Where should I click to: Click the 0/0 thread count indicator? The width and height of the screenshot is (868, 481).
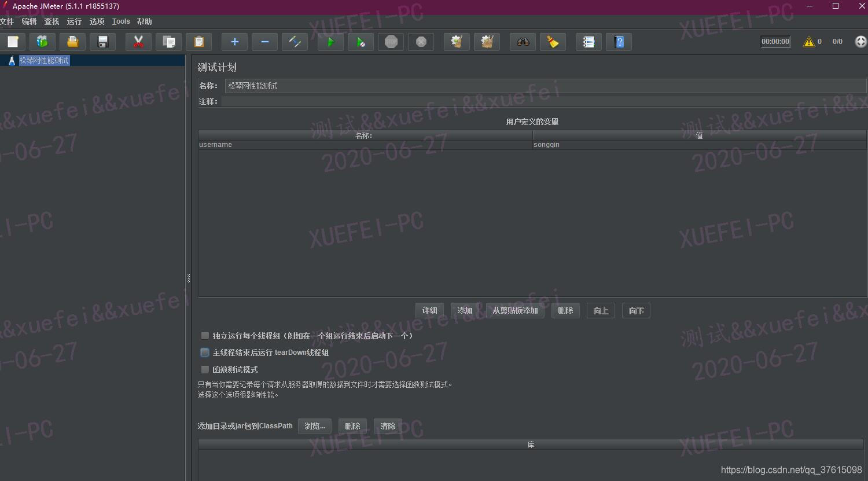click(837, 42)
